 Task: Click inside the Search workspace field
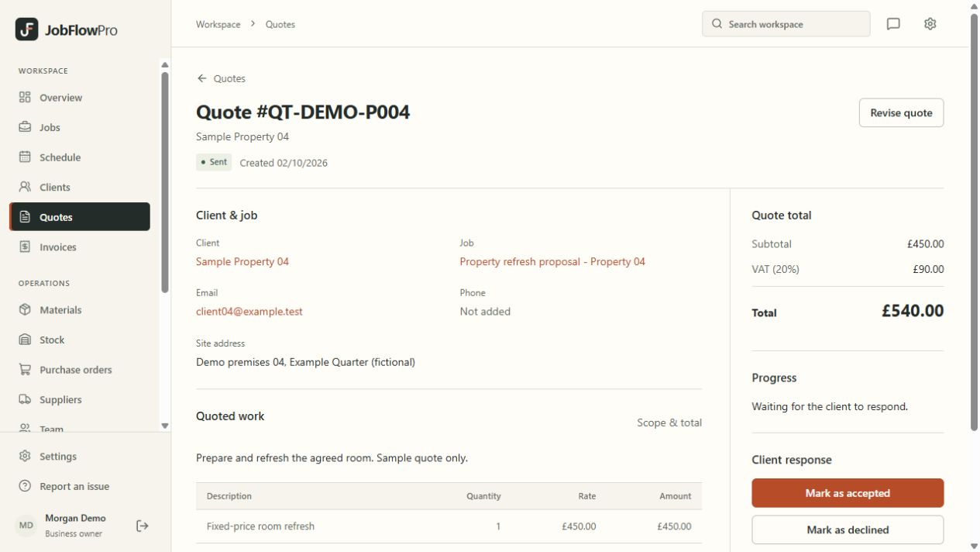pos(786,24)
